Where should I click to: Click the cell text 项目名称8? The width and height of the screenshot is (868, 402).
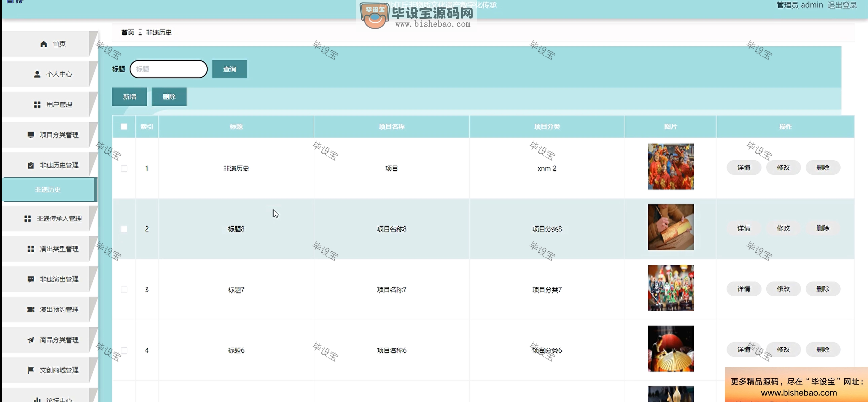pos(391,229)
